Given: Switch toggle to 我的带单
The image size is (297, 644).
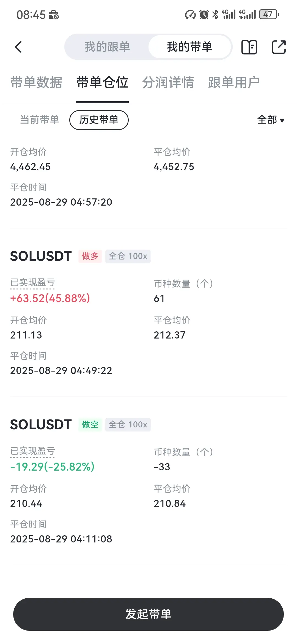Looking at the screenshot, I should (x=190, y=47).
